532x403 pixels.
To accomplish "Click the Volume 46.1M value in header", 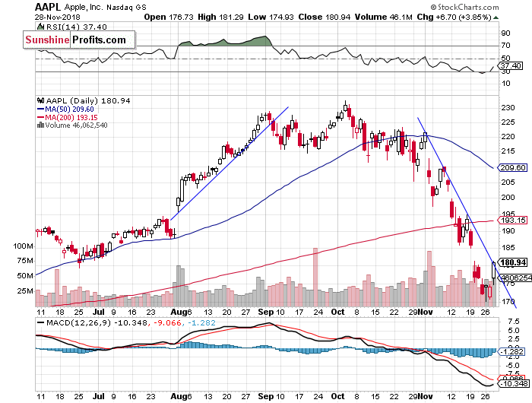I will 383,17.
